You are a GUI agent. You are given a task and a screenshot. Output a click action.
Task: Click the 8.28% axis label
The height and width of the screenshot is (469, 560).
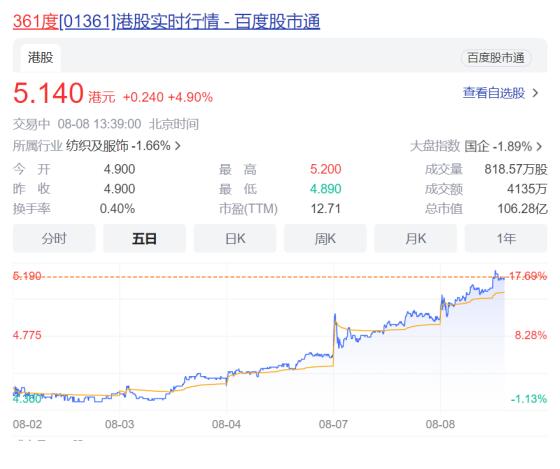(531, 335)
